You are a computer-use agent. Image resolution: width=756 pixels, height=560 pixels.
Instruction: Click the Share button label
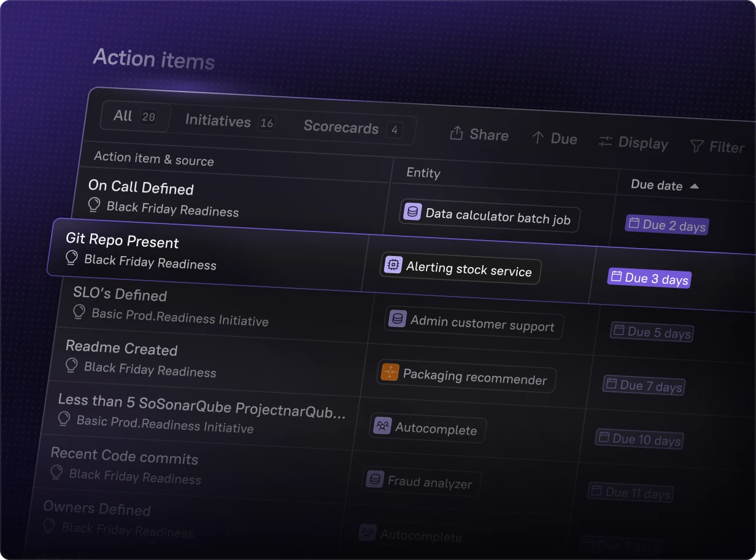(488, 135)
